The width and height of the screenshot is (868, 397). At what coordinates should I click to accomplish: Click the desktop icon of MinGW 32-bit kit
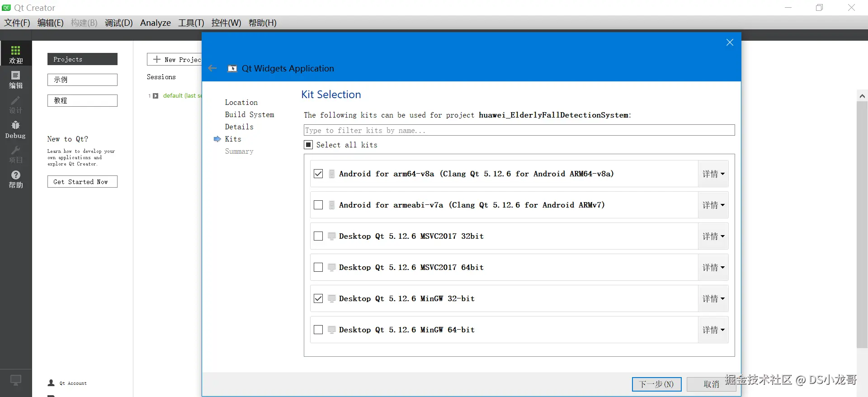(x=332, y=298)
